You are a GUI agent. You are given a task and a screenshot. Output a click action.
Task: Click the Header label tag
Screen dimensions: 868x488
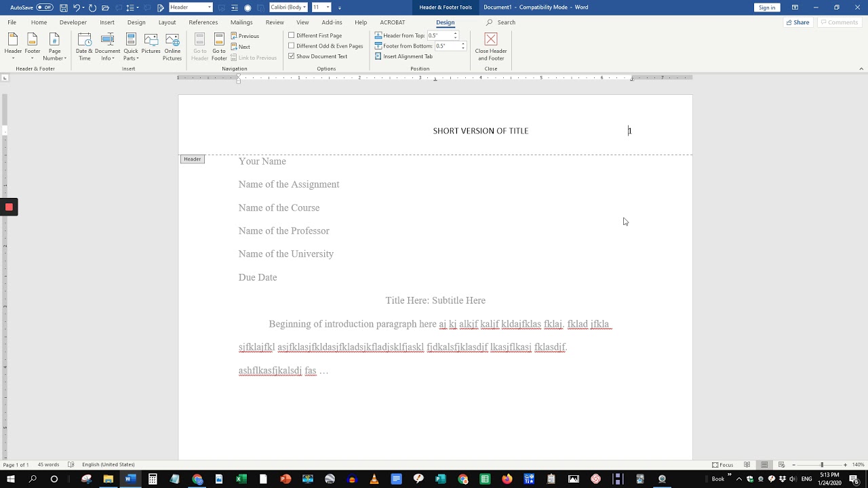(193, 159)
